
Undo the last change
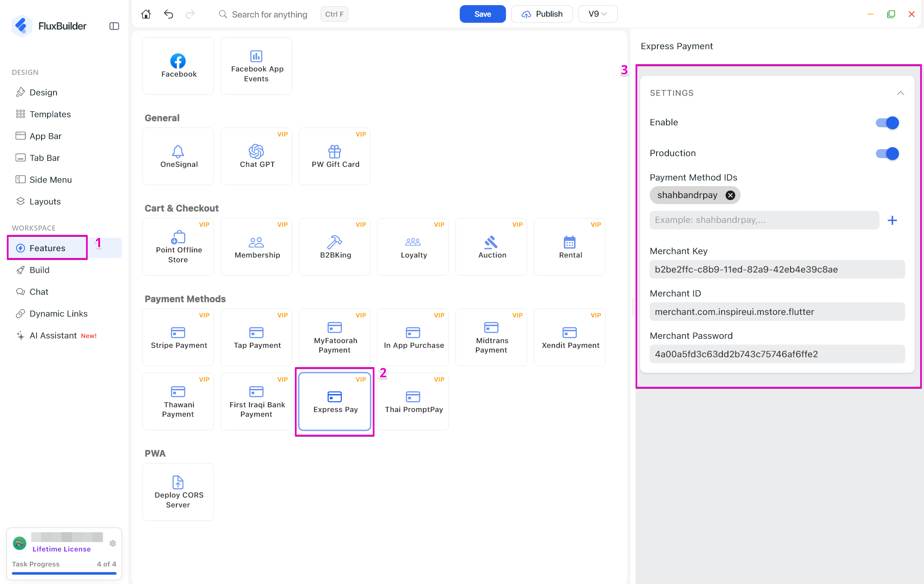pyautogui.click(x=169, y=14)
